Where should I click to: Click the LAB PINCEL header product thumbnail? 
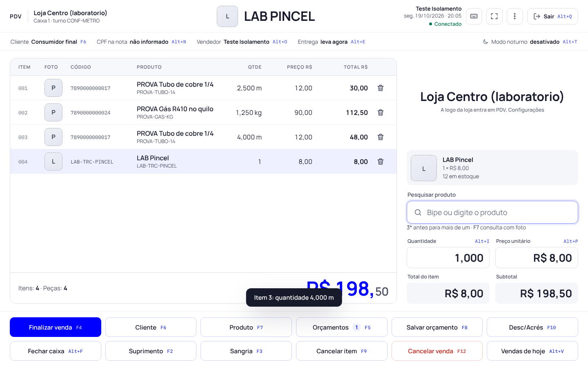pos(227,16)
